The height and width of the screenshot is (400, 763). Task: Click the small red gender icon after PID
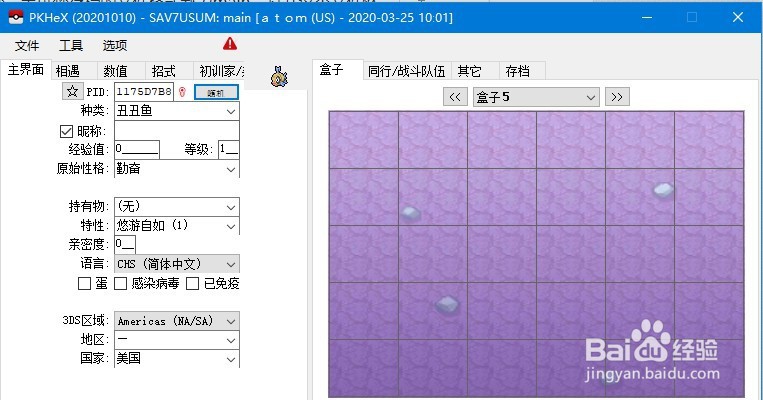point(182,92)
